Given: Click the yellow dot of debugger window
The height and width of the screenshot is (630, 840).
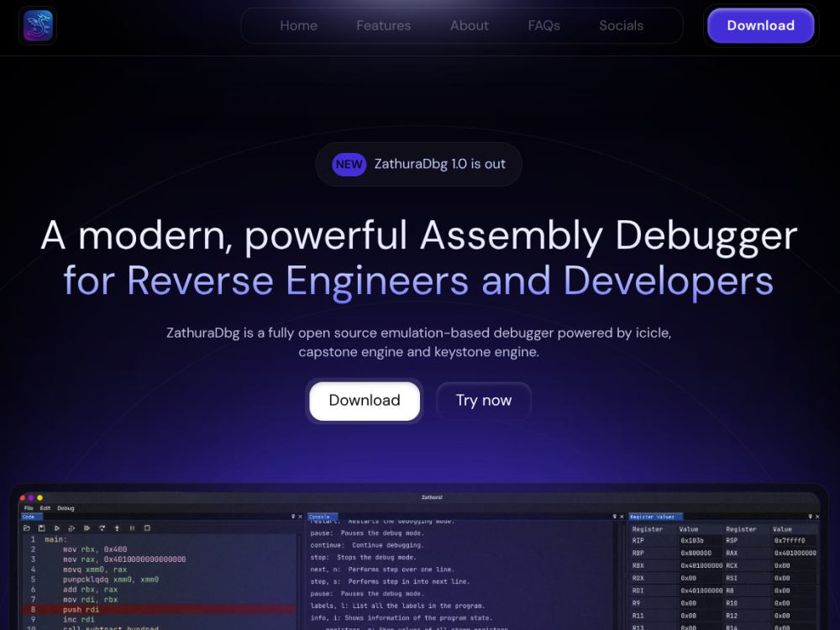Looking at the screenshot, I should click(39, 497).
